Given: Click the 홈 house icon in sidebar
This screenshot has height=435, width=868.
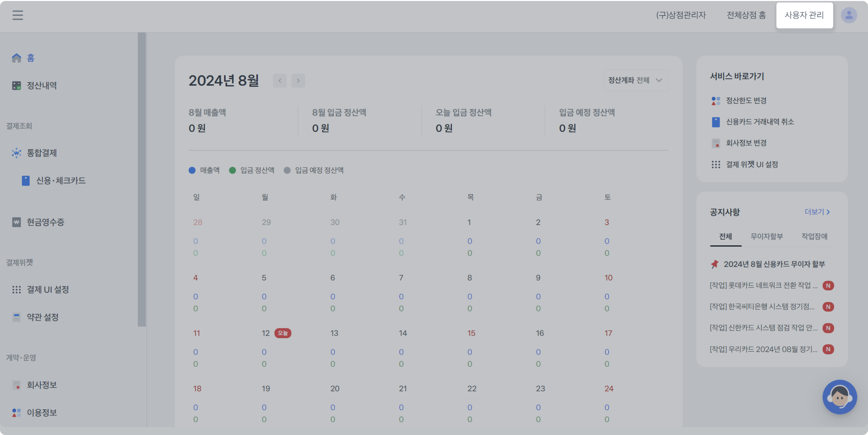Looking at the screenshot, I should [x=16, y=58].
